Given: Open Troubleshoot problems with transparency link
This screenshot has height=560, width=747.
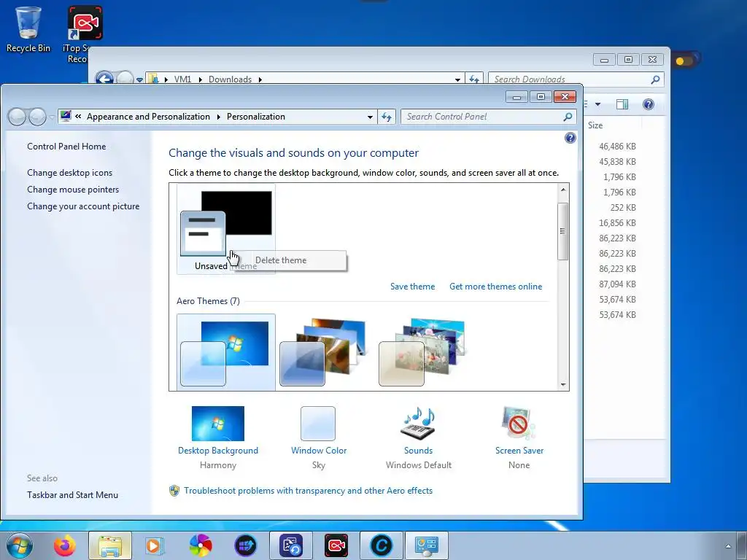Looking at the screenshot, I should (x=309, y=491).
